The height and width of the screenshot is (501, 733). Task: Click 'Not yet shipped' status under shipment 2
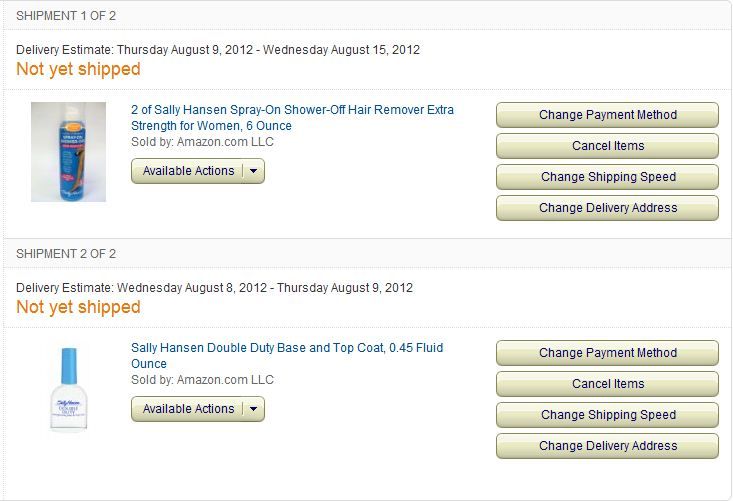click(x=78, y=307)
